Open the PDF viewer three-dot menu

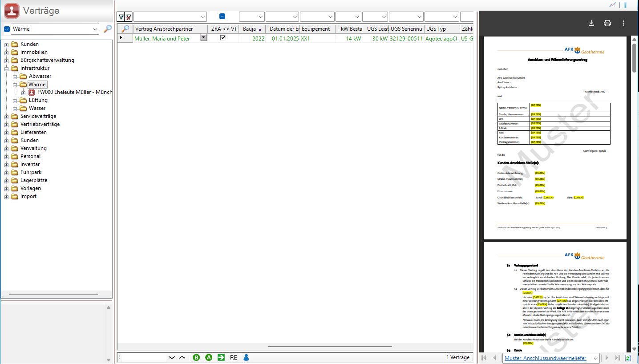tap(623, 23)
